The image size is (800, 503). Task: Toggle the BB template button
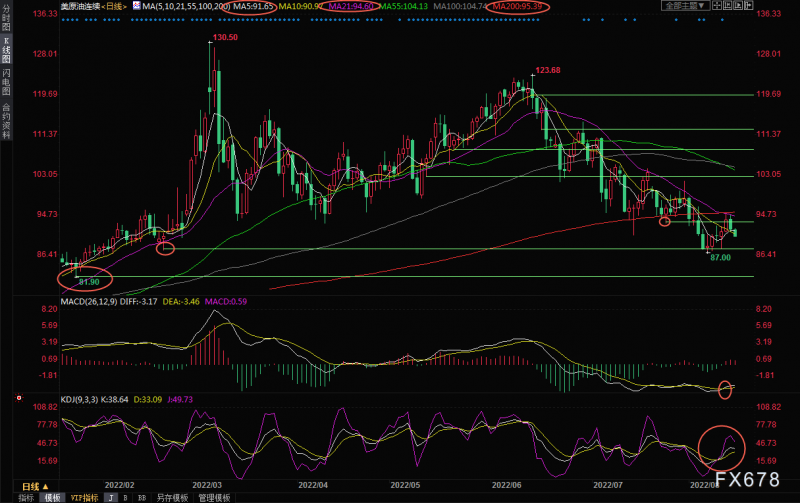point(142,497)
